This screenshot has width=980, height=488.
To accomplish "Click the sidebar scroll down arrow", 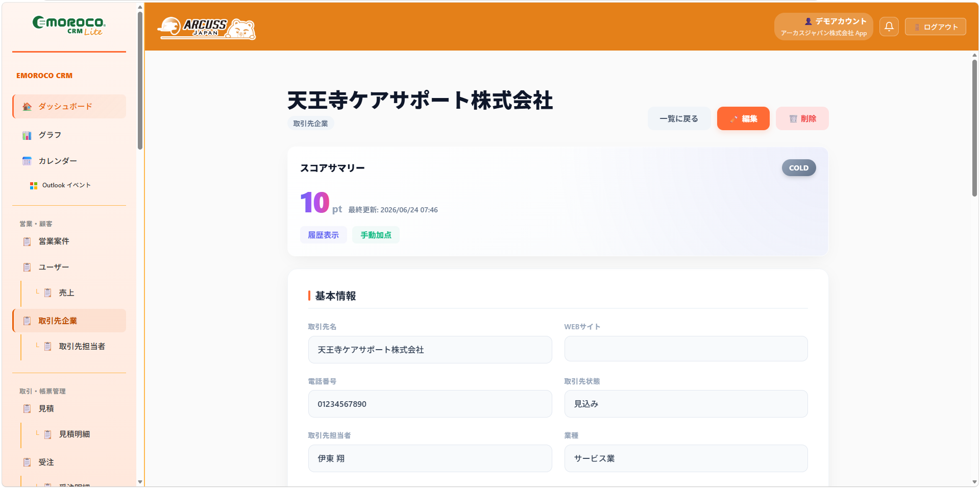I will pyautogui.click(x=140, y=482).
